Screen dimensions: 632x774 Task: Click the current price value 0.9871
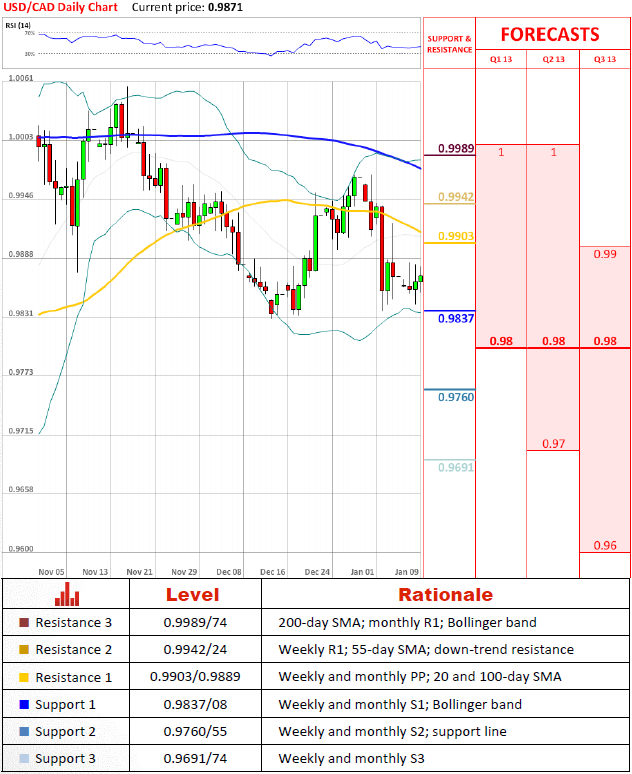225,7
